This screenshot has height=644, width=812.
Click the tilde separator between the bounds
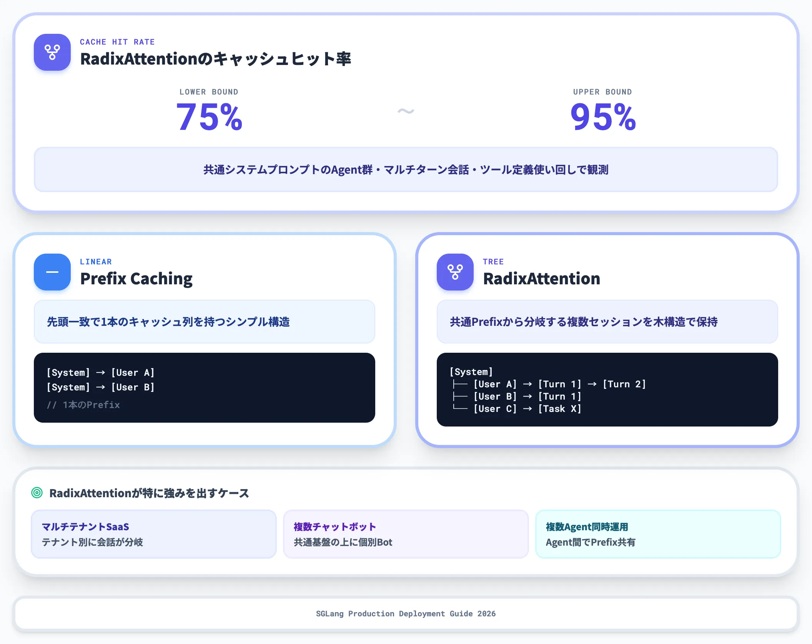click(406, 111)
